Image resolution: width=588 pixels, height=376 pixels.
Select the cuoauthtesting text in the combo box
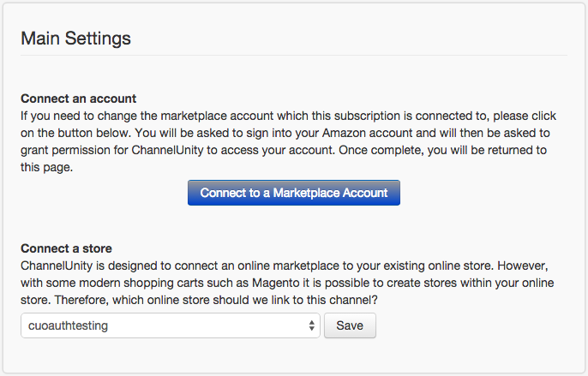pos(68,325)
